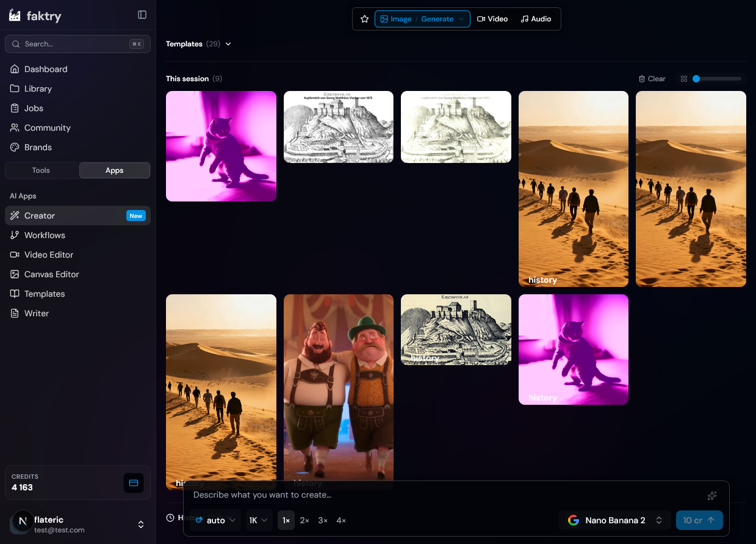Click the prompt field 'Describe what you want to create'

[445, 495]
